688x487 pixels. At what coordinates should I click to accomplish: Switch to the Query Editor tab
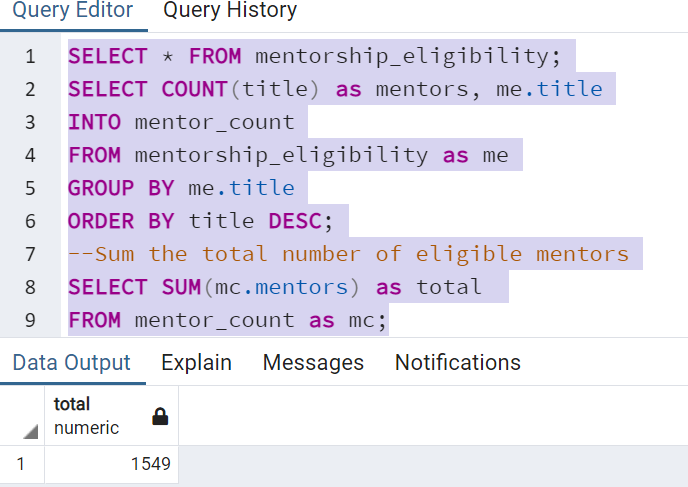pyautogui.click(x=72, y=11)
